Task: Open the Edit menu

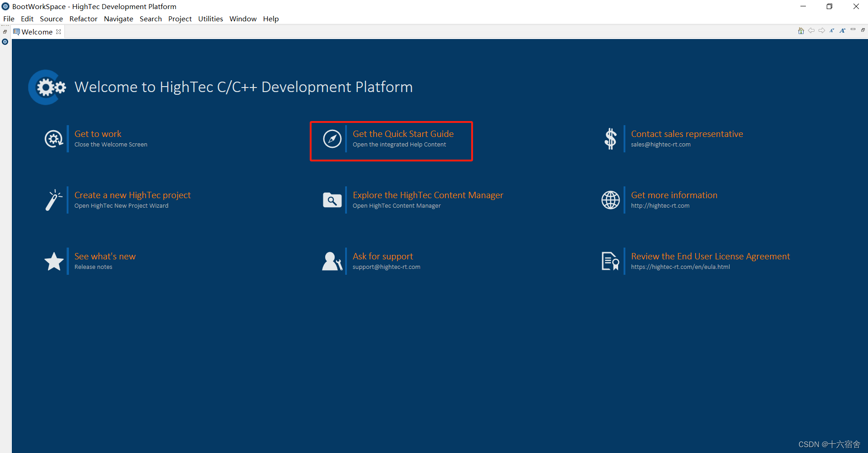Action: coord(27,19)
